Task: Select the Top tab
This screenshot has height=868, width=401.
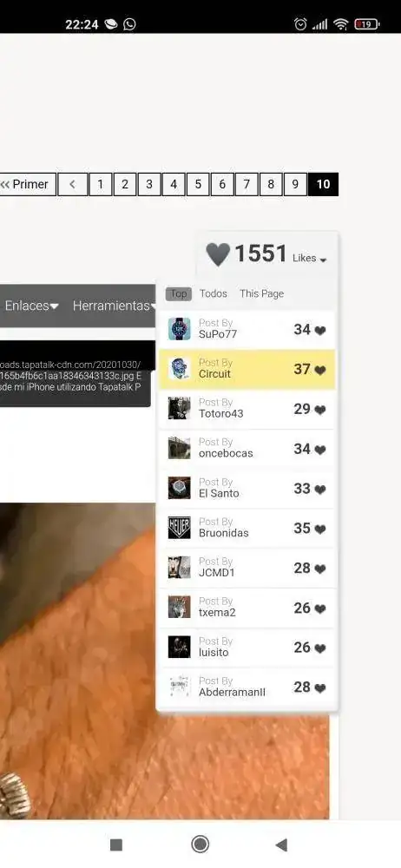Action: pyautogui.click(x=178, y=293)
